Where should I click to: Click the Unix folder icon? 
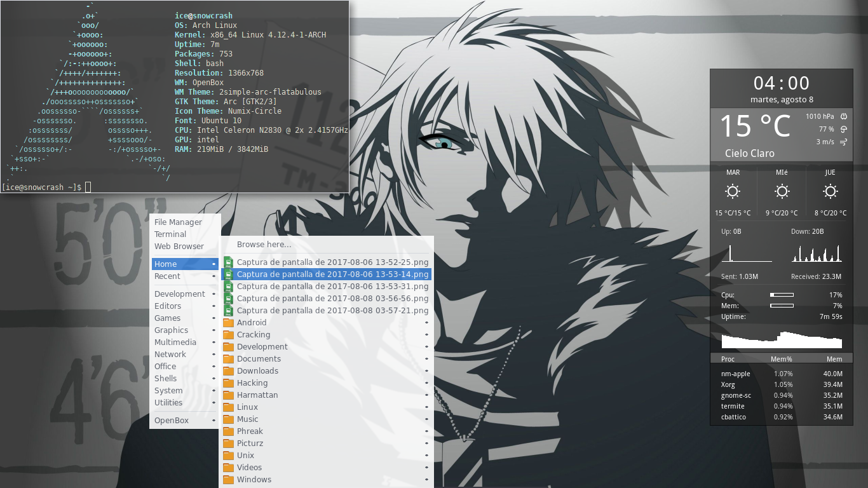(x=229, y=455)
